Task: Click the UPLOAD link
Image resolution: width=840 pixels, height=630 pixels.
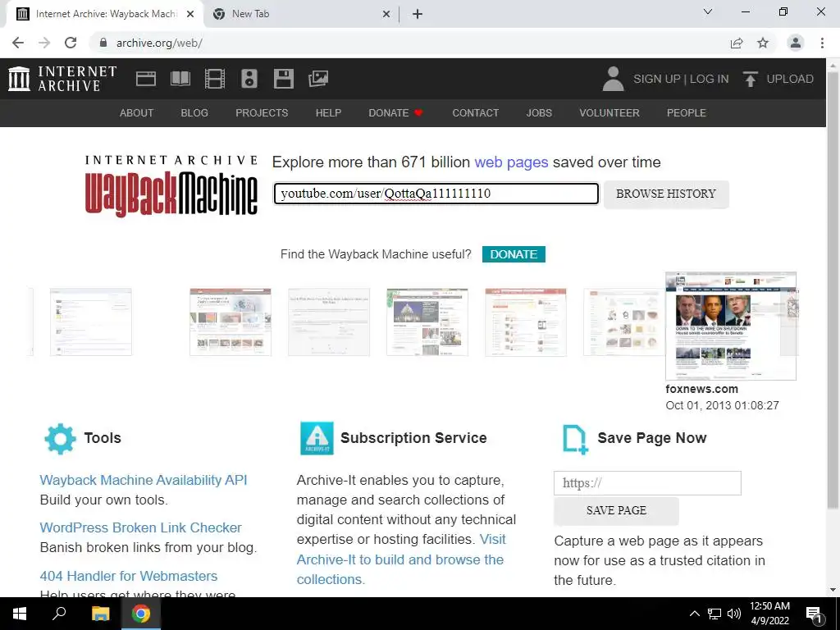Action: coord(790,79)
